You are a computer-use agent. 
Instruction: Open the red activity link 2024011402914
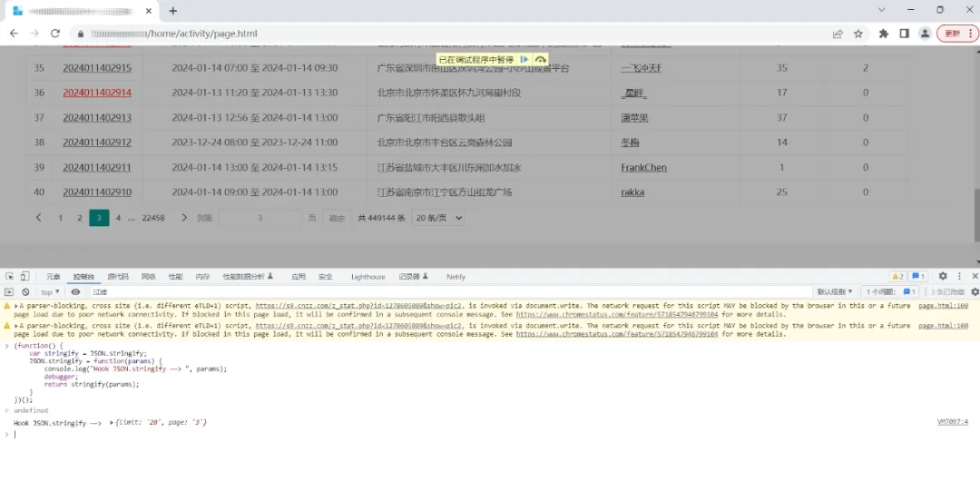97,93
